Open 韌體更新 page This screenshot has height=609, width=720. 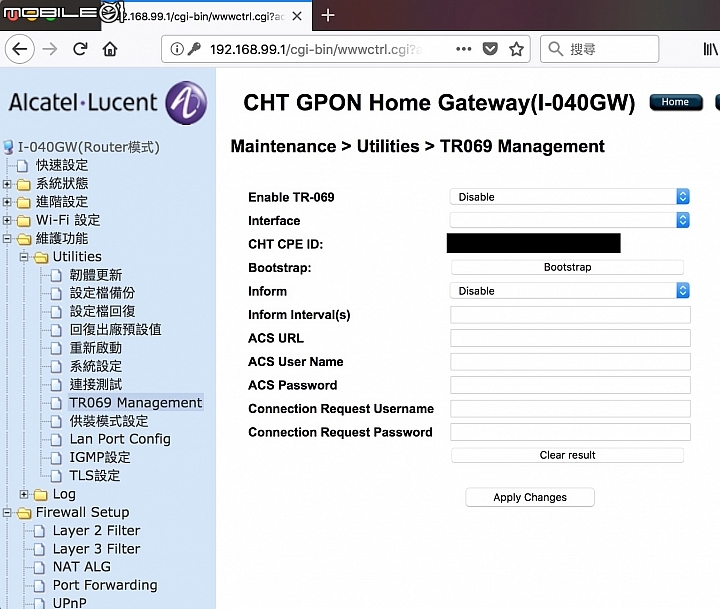(x=96, y=275)
